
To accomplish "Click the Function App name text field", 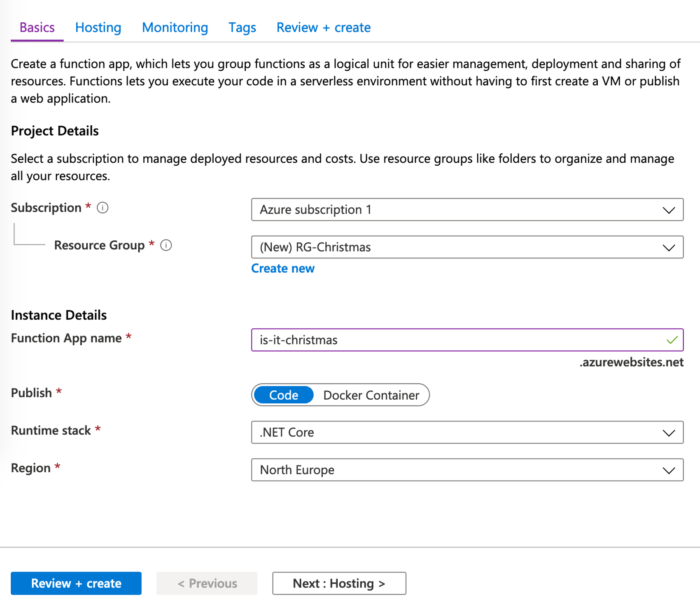I will coord(457,340).
